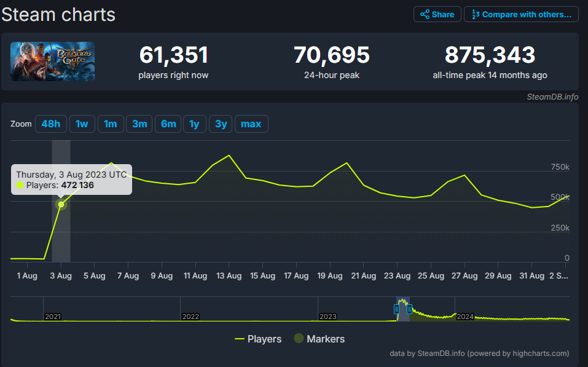Set chart zoom to max

251,124
